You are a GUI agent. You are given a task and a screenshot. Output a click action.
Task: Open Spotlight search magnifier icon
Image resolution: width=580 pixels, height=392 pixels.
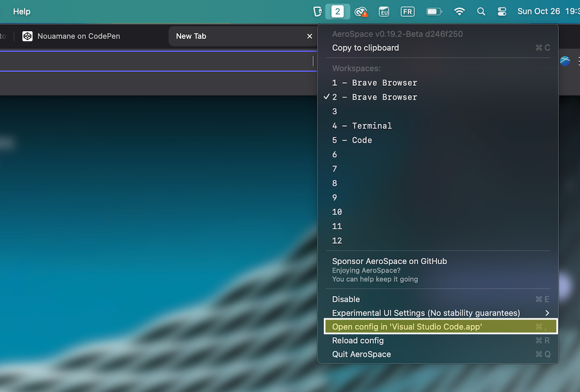[x=481, y=11]
